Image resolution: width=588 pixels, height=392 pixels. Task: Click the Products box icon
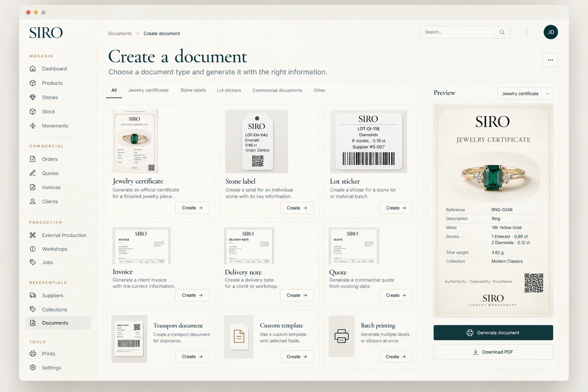tap(33, 83)
